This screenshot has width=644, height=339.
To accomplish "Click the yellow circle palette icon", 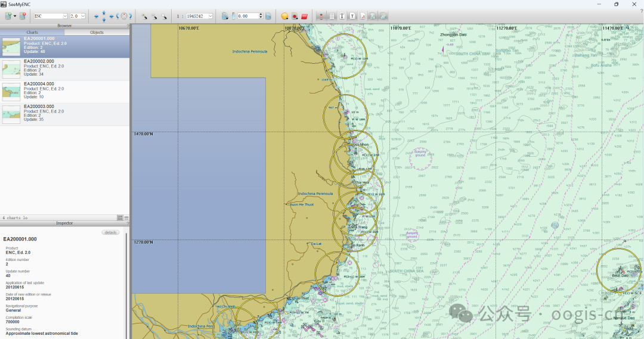I will click(284, 16).
